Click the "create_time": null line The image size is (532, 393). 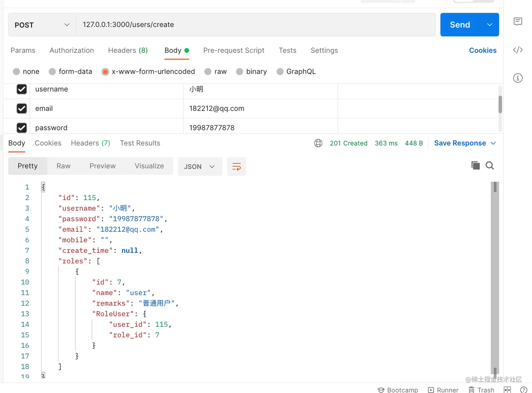tap(100, 251)
